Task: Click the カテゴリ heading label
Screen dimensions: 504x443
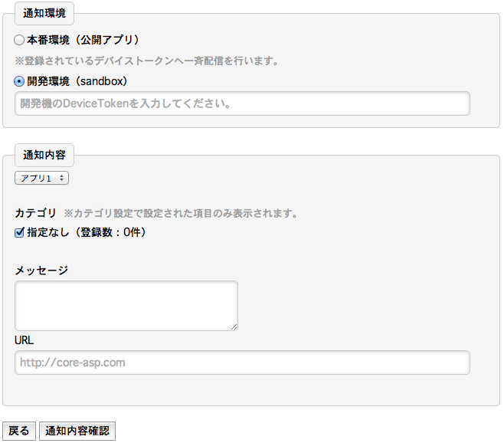Action: point(36,213)
